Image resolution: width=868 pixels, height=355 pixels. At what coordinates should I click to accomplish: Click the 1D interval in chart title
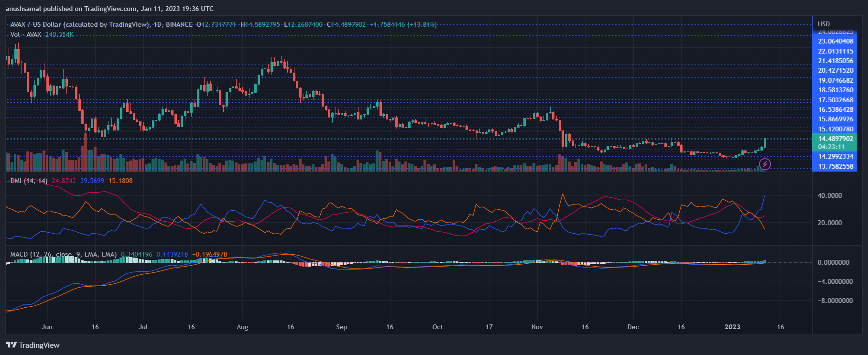pos(157,24)
